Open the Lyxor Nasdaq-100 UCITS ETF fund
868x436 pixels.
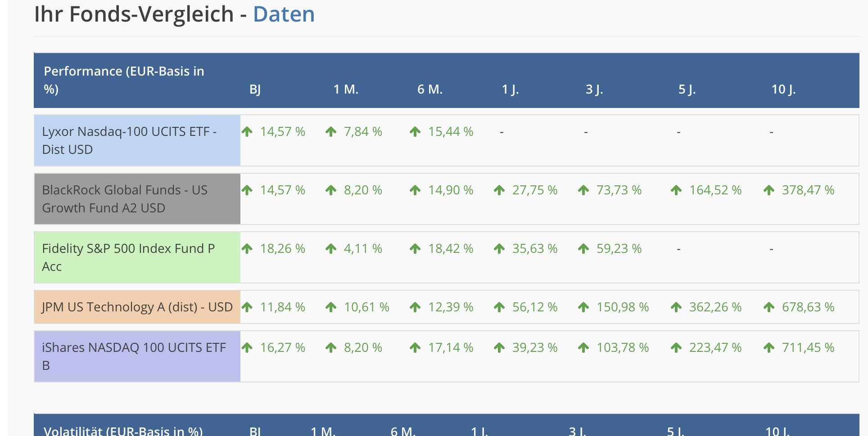pos(129,140)
